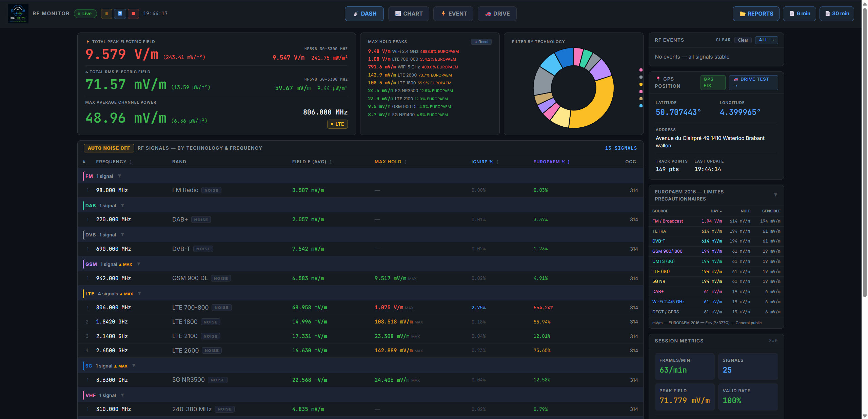
Task: Toggle NOISE badge on LTE 2600 row
Action: coord(212,351)
